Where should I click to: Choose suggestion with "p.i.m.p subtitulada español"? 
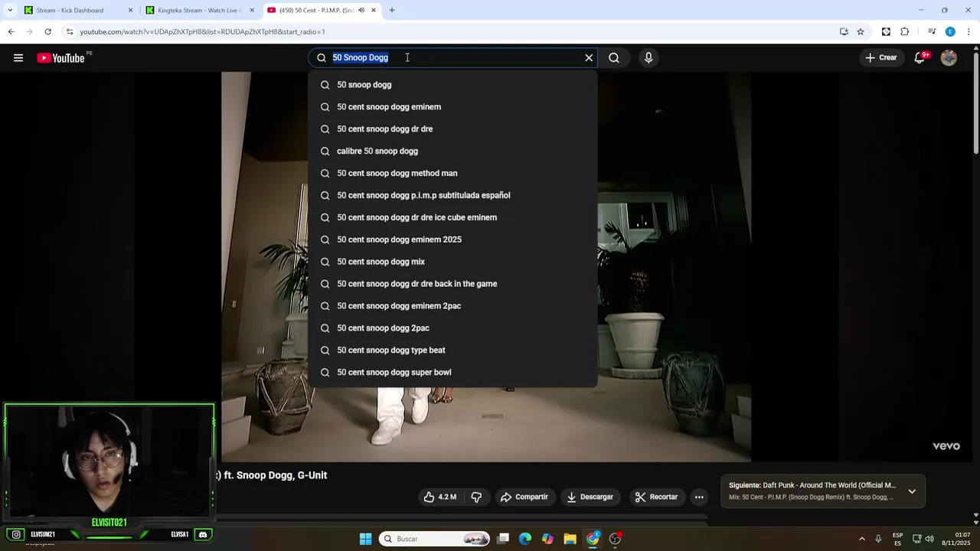click(452, 195)
